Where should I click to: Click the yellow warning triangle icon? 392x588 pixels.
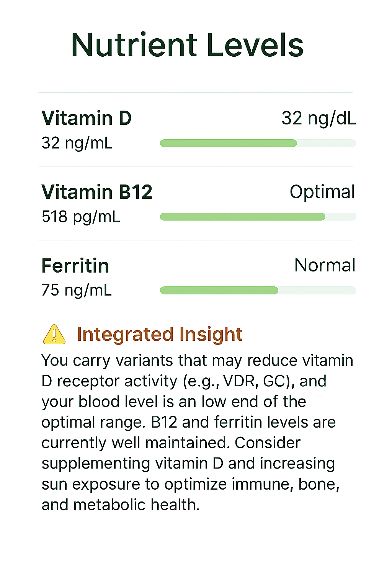(54, 335)
